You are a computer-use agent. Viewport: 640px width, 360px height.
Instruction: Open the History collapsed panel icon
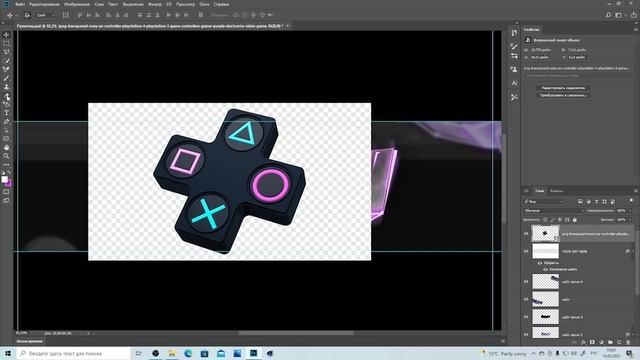click(514, 33)
